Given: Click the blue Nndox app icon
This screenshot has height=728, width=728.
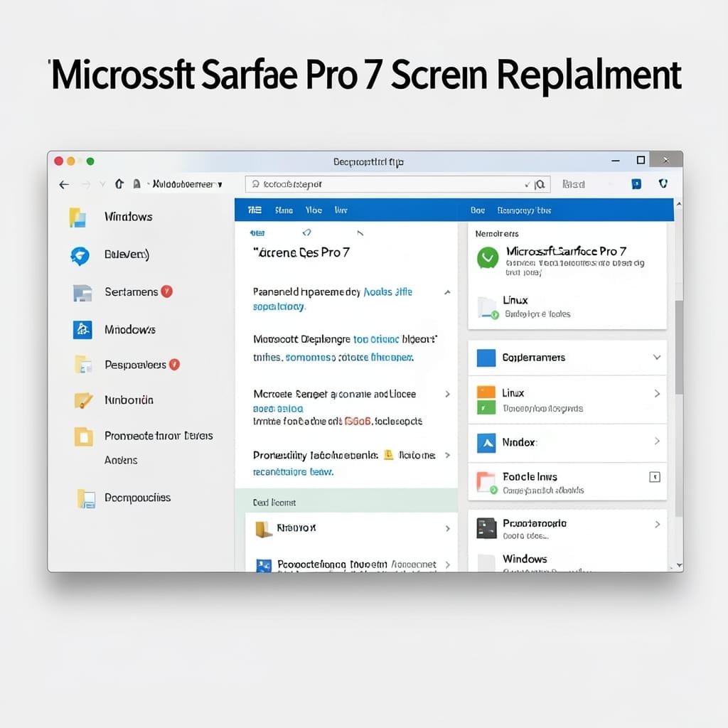Looking at the screenshot, I should [x=486, y=444].
